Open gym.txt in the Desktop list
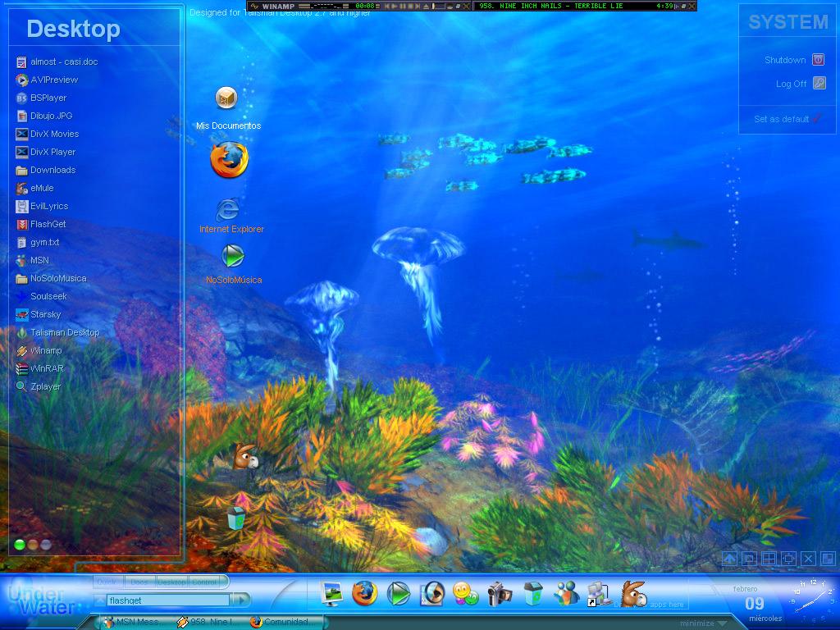 tap(38, 242)
